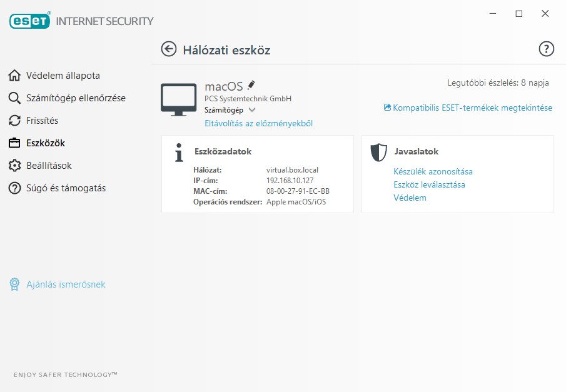Image resolution: width=566 pixels, height=392 pixels.
Task: Click the IP address 192.168.10.127
Action: click(290, 181)
